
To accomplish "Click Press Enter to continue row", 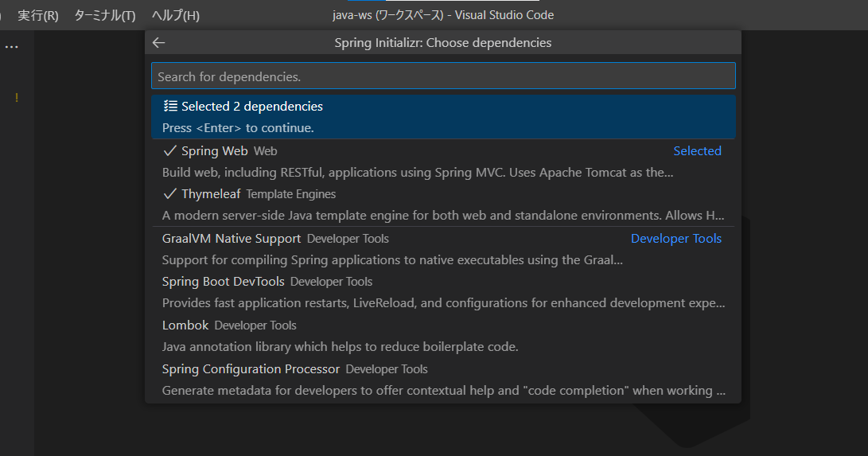I will [x=239, y=127].
